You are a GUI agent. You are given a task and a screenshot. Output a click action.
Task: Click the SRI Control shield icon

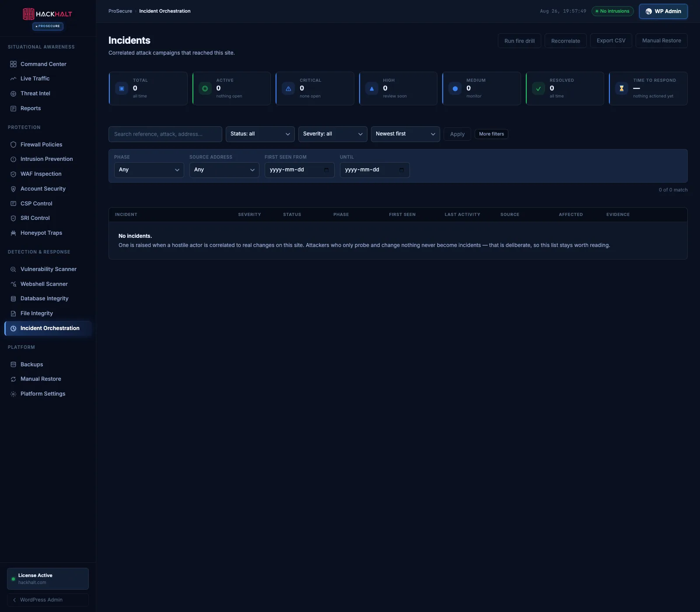pyautogui.click(x=13, y=218)
